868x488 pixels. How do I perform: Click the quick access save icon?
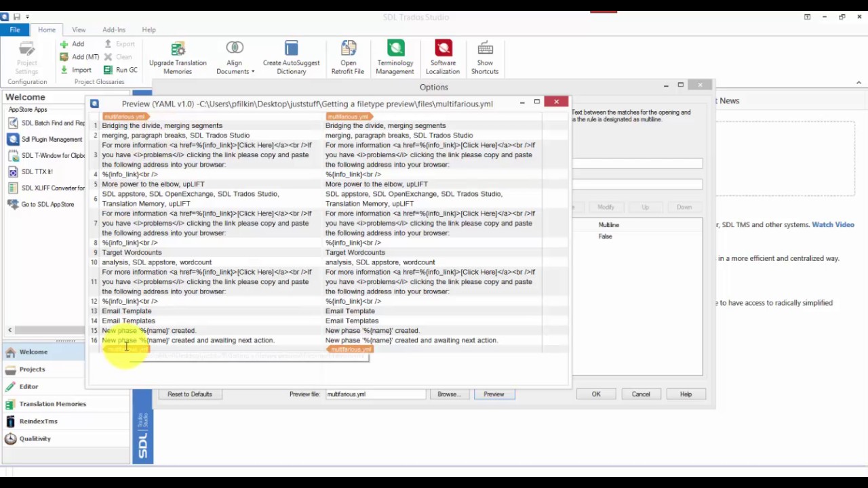(16, 16)
